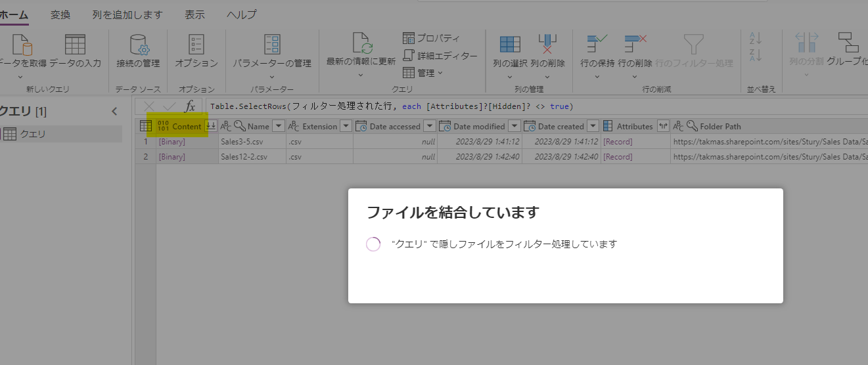Click the 行の保持 (Keep rows) icon
This screenshot has height=365, width=868.
597,44
